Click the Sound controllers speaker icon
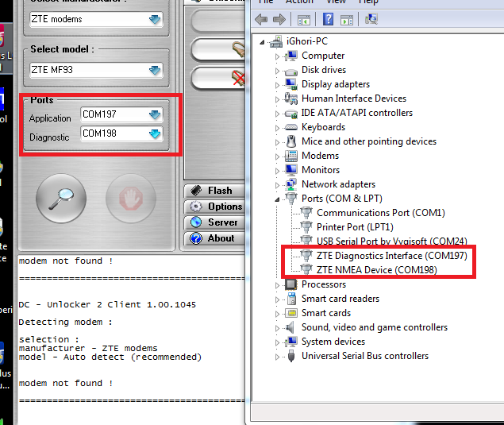The height and width of the screenshot is (425, 504). tap(290, 327)
